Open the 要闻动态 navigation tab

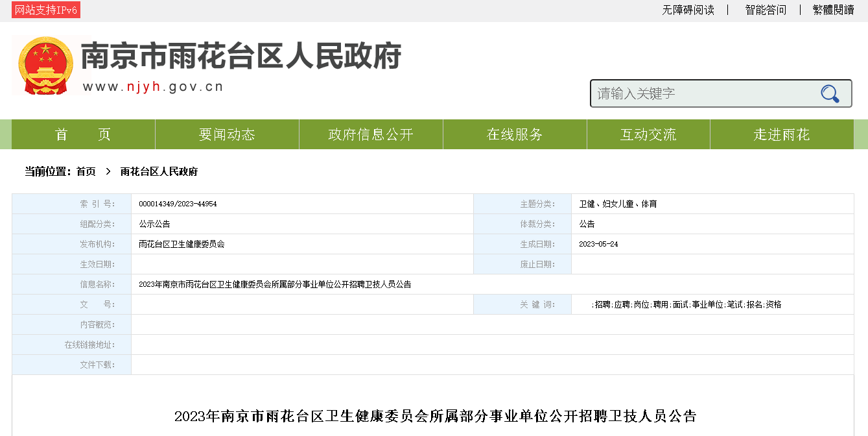pos(227,135)
